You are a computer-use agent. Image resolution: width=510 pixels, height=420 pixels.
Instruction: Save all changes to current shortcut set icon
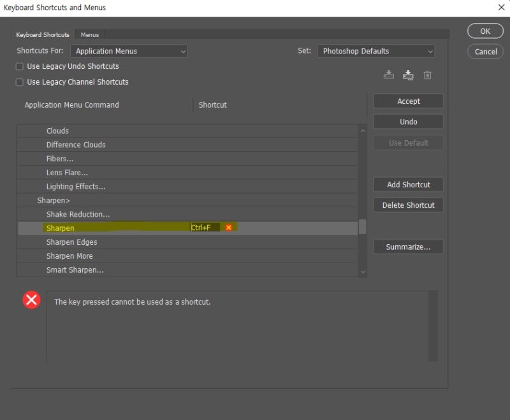point(389,75)
